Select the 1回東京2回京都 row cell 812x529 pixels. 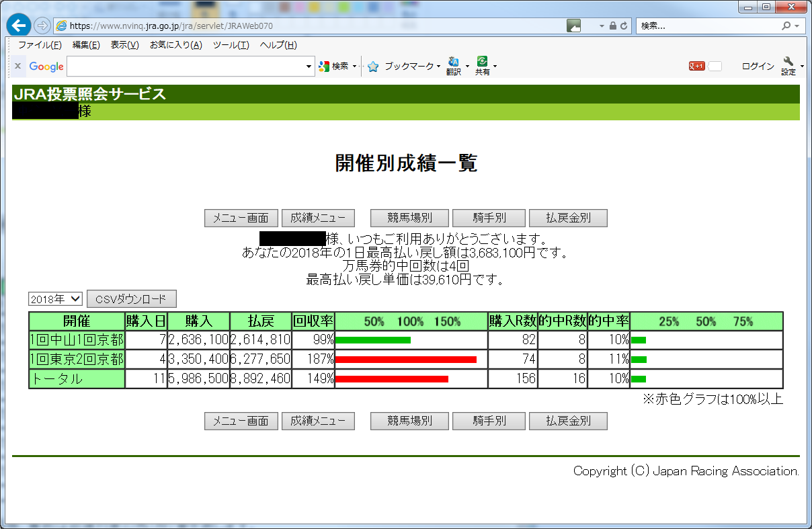[77, 360]
